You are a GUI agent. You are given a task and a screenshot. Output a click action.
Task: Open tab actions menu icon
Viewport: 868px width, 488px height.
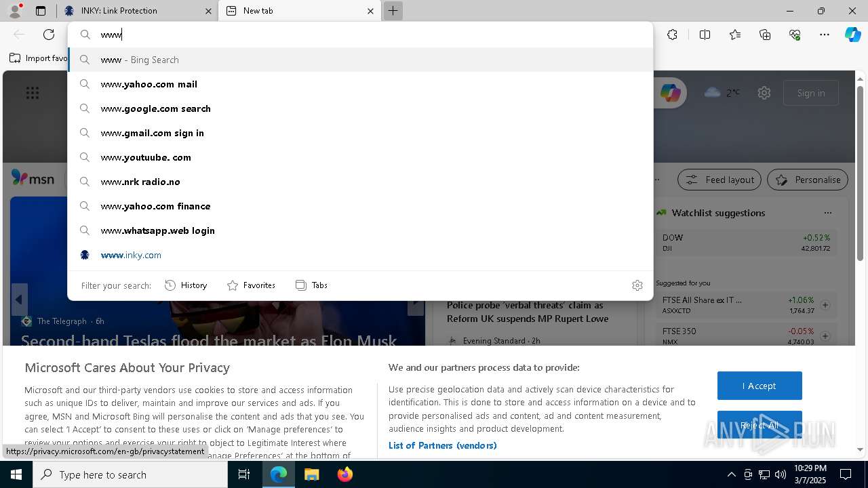click(41, 11)
